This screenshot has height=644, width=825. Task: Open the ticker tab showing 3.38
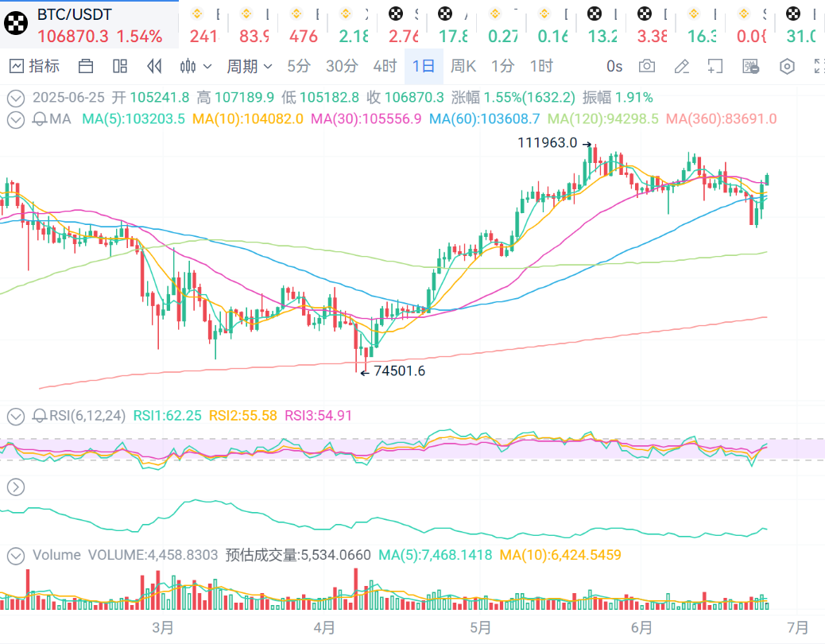pos(652,24)
